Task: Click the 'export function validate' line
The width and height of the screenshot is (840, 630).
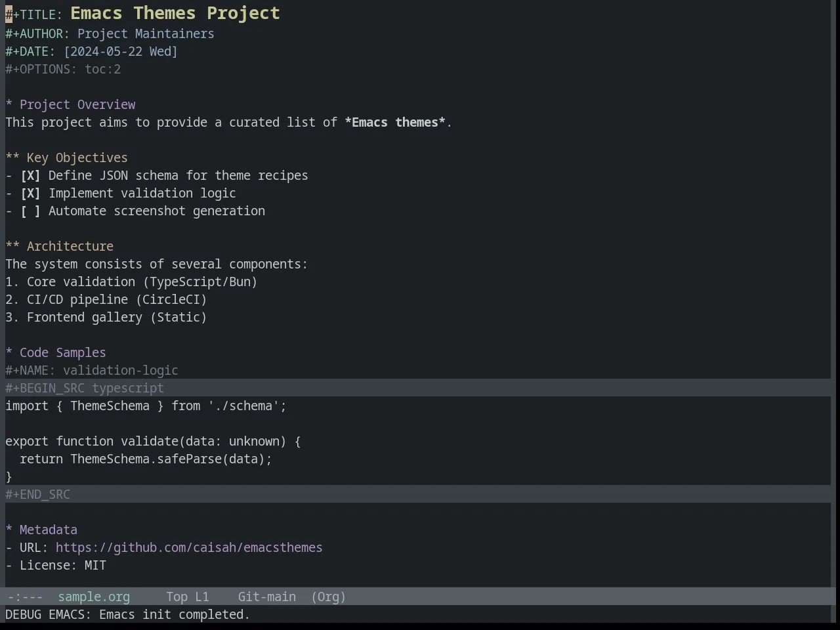Action: point(154,441)
